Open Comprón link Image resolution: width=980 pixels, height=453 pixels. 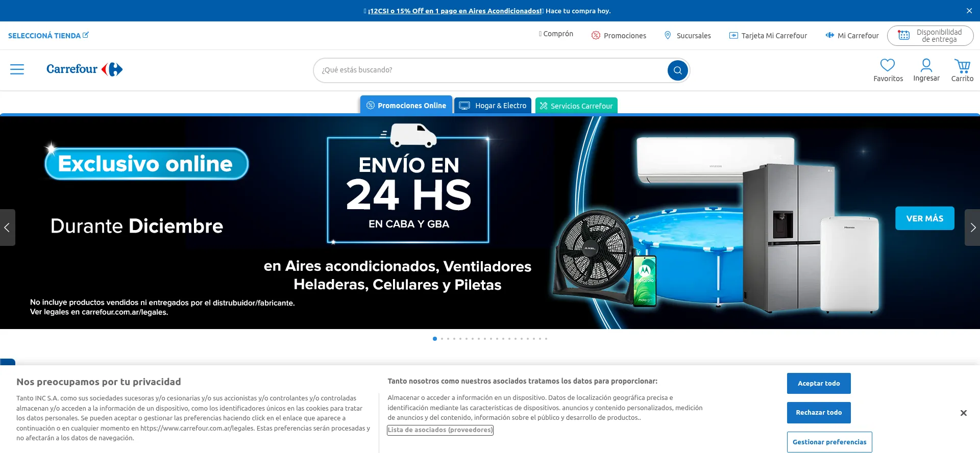556,34
